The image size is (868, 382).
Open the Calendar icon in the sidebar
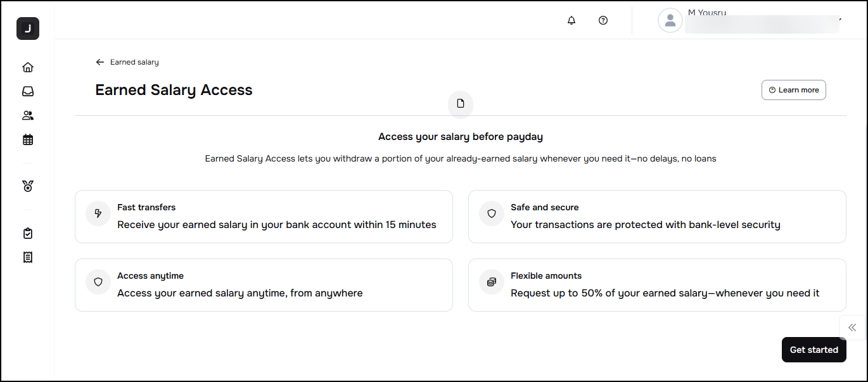28,139
